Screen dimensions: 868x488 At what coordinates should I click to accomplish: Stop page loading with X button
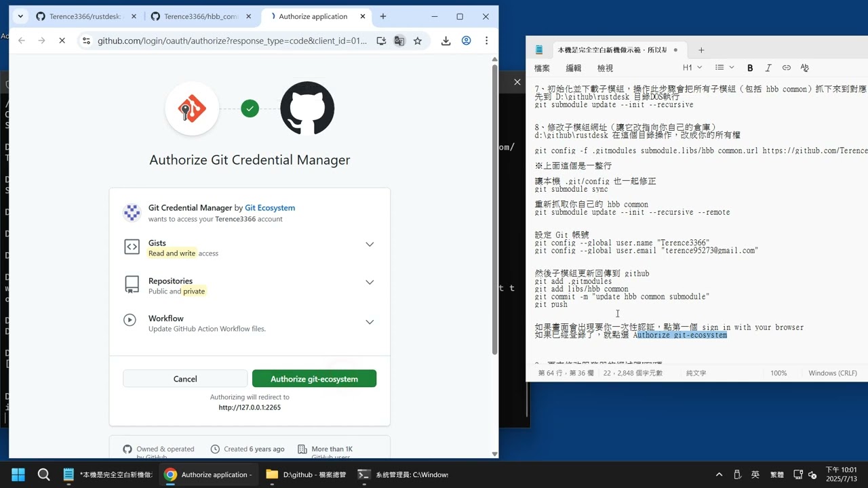coord(62,41)
